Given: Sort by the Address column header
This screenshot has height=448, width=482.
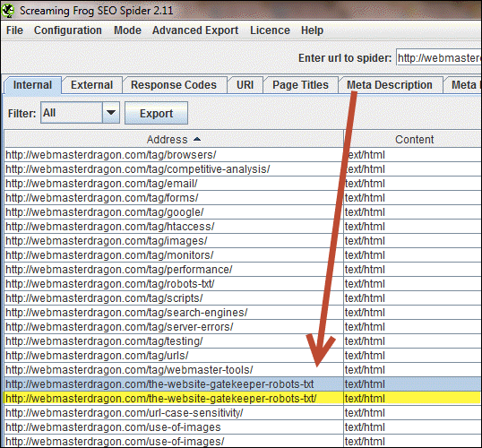Looking at the screenshot, I should point(174,139).
